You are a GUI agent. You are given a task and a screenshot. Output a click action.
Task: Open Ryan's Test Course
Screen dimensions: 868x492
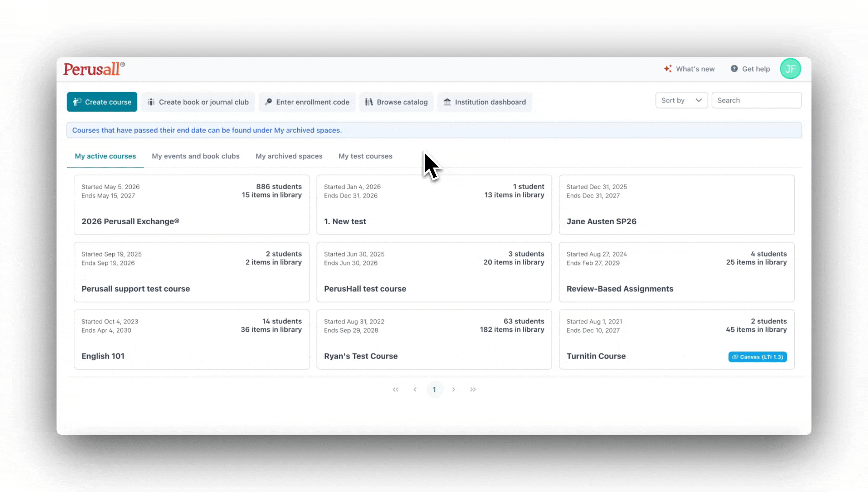click(x=434, y=340)
